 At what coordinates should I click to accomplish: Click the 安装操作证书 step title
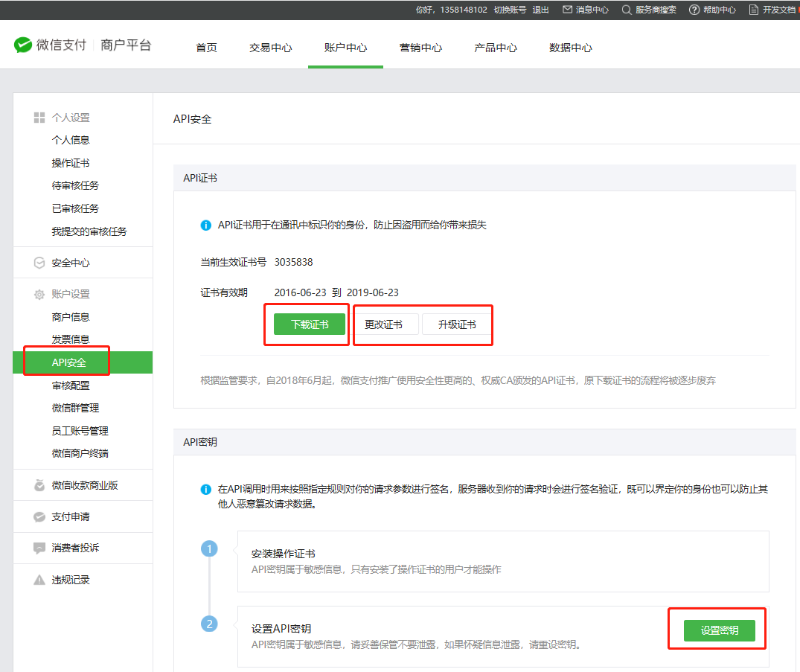(x=284, y=554)
